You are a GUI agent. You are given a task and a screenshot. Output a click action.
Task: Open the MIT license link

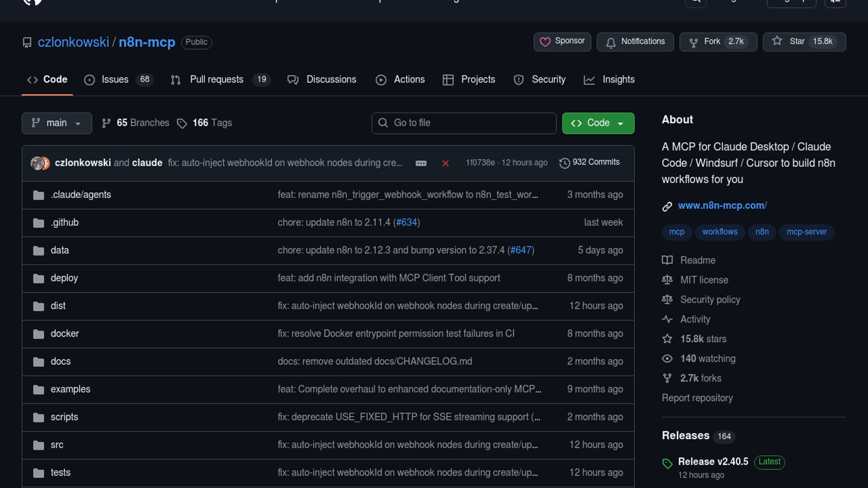point(704,280)
